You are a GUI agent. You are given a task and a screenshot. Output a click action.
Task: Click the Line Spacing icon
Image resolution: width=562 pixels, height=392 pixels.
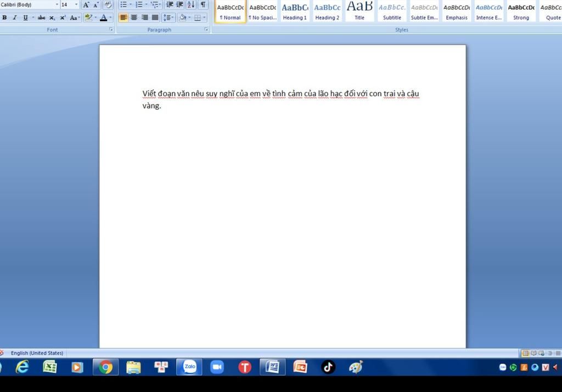(167, 17)
